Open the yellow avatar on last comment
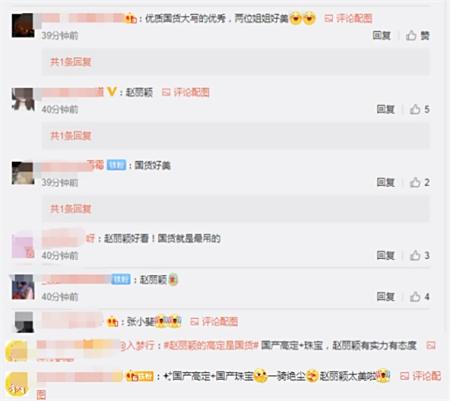The height and width of the screenshot is (401, 450). [x=17, y=384]
